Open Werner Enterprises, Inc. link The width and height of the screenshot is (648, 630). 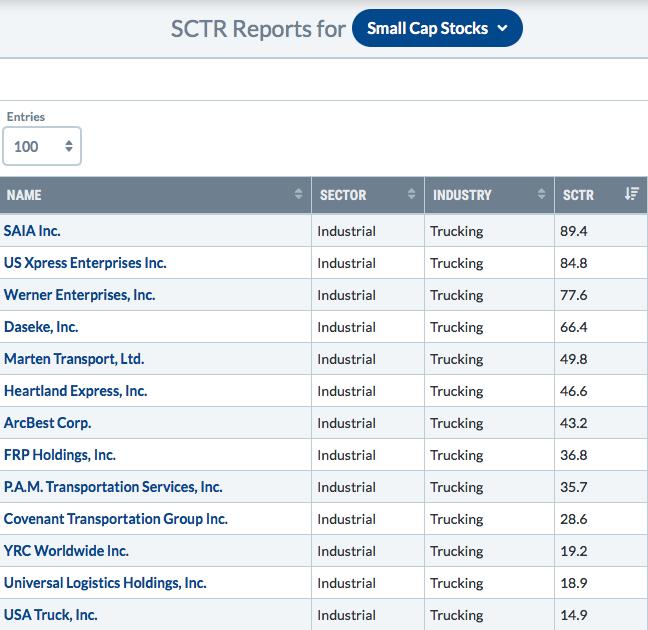coord(79,295)
